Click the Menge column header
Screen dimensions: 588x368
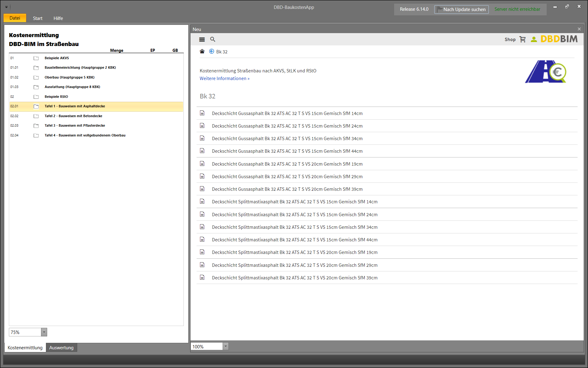pyautogui.click(x=117, y=50)
